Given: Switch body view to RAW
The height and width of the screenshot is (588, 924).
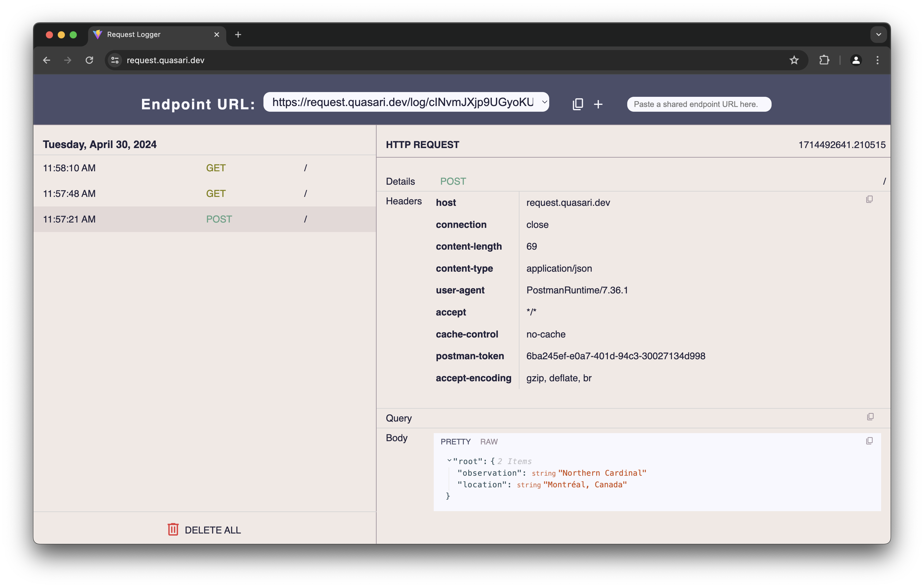Looking at the screenshot, I should point(489,442).
